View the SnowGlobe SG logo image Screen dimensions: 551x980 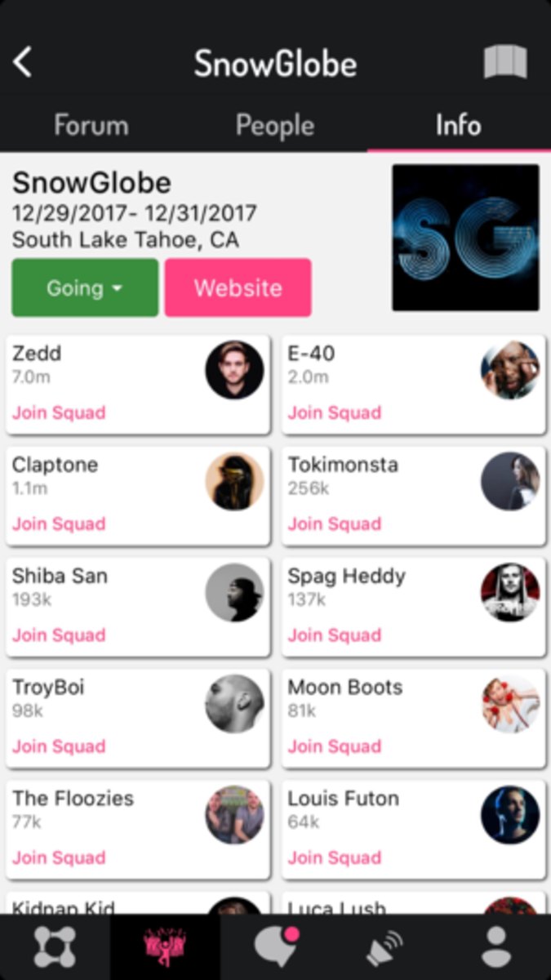465,238
